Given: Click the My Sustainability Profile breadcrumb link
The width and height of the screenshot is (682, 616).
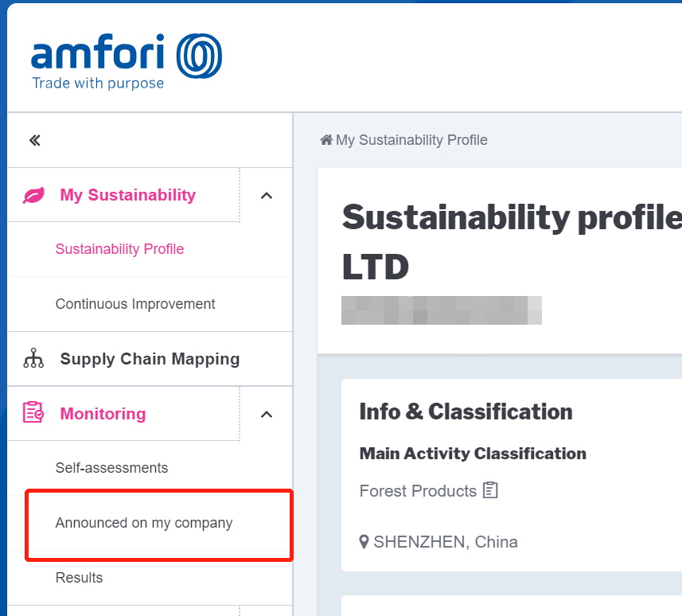Looking at the screenshot, I should 411,140.
